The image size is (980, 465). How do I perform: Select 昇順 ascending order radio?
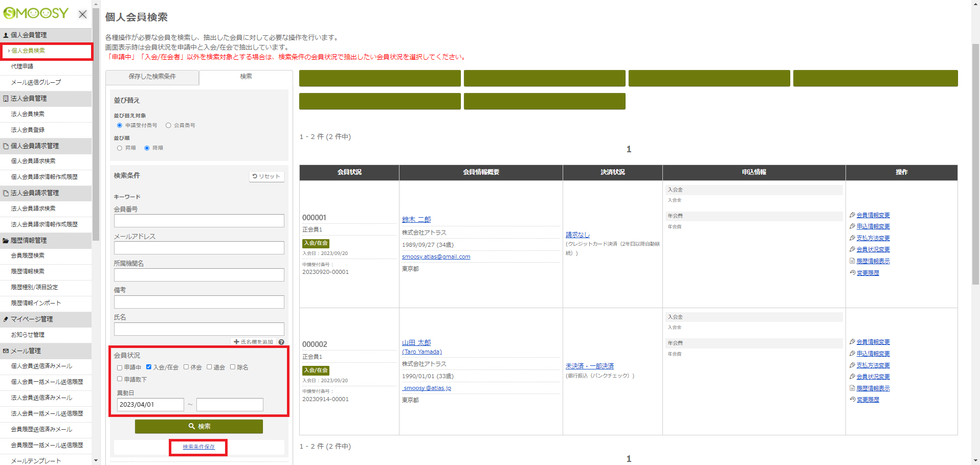[x=120, y=148]
